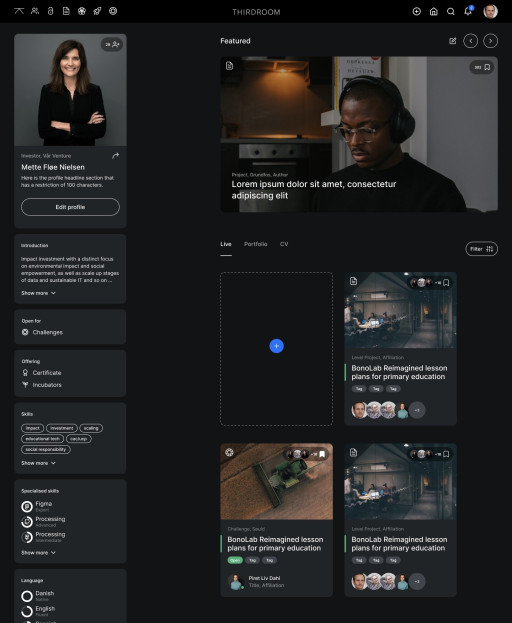Click the English language level ring
The width and height of the screenshot is (512, 623).
coord(27,611)
